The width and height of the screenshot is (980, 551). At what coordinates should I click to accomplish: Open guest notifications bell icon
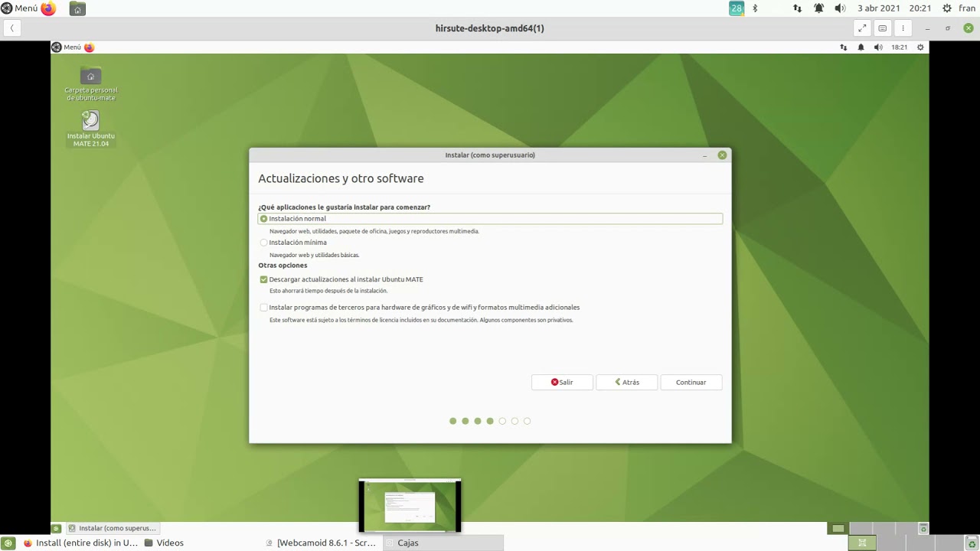tap(861, 47)
